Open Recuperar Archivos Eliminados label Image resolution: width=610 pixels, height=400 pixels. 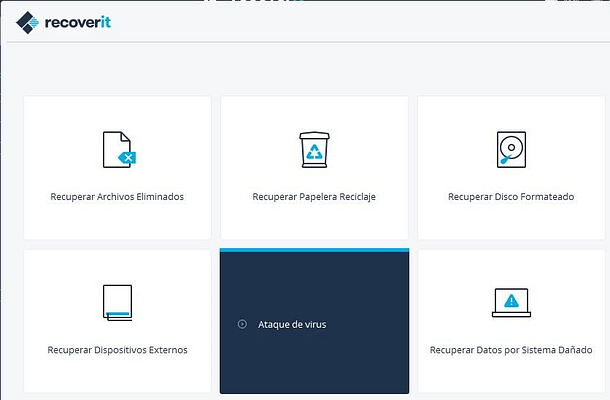pyautogui.click(x=117, y=197)
